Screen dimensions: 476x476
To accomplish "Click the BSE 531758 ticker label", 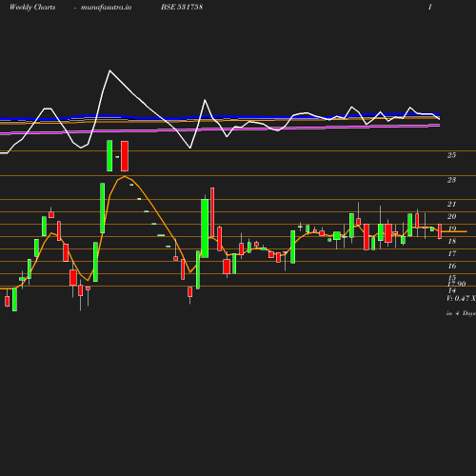I will [x=182, y=7].
